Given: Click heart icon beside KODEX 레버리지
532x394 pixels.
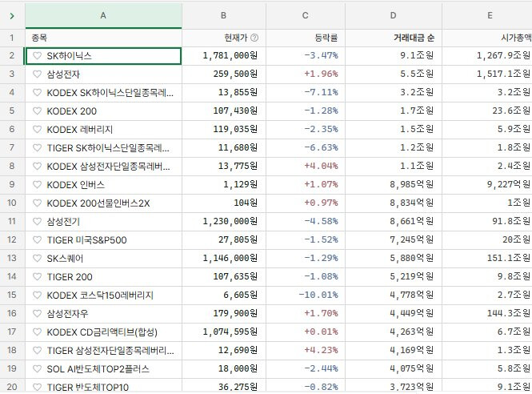Looking at the screenshot, I should point(37,129).
